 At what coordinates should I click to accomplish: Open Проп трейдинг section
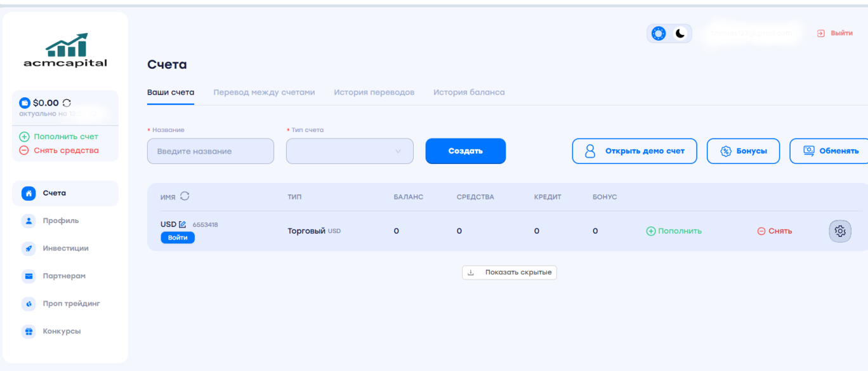(71, 304)
